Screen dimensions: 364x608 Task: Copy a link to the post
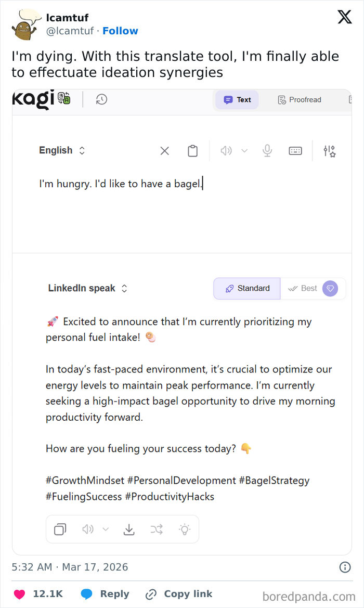tap(178, 594)
